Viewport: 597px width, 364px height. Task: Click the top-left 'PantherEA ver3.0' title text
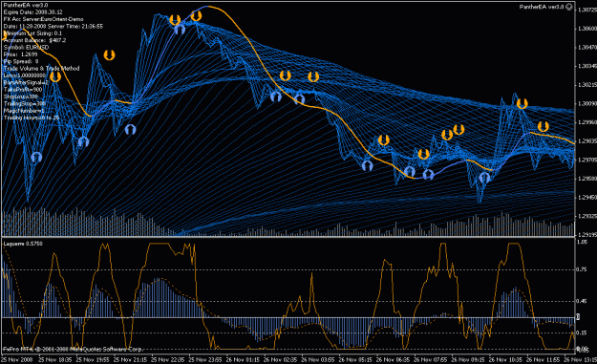coord(26,6)
